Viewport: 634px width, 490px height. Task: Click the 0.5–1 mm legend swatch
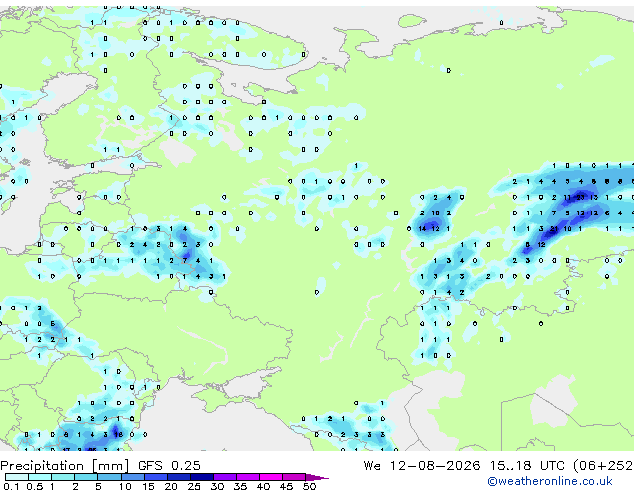pyautogui.click(x=40, y=477)
